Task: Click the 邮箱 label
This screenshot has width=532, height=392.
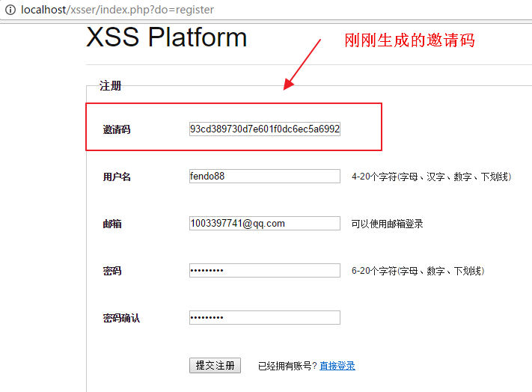Action: click(x=112, y=224)
